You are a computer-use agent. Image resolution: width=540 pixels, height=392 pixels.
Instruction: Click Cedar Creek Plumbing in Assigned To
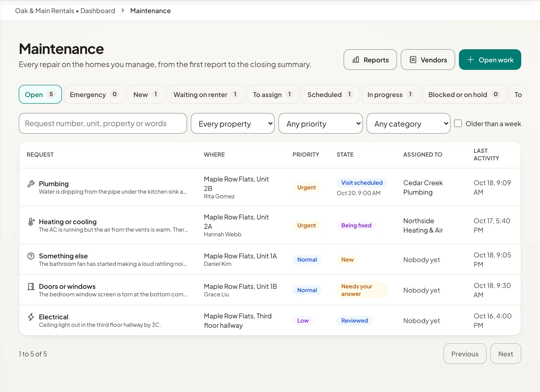coord(423,187)
